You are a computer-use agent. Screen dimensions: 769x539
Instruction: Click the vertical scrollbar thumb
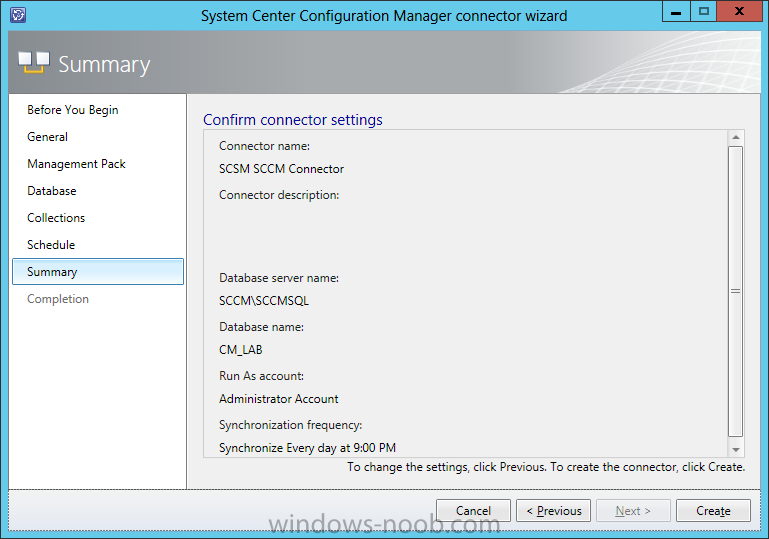pos(736,291)
